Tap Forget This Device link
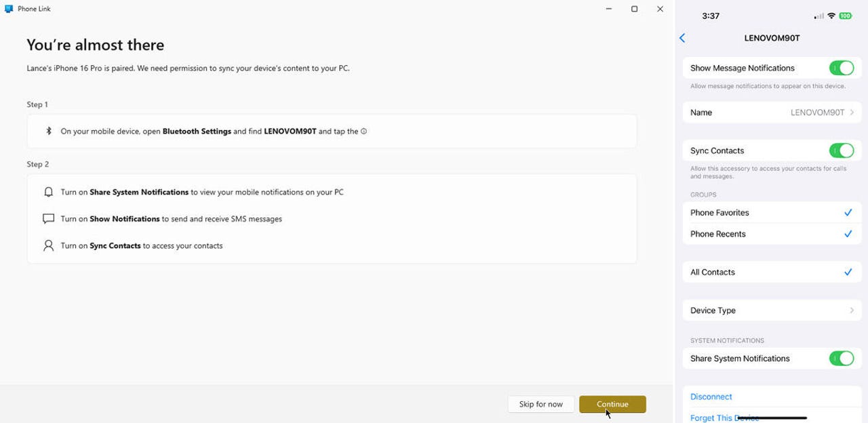868x423 pixels. tap(725, 418)
